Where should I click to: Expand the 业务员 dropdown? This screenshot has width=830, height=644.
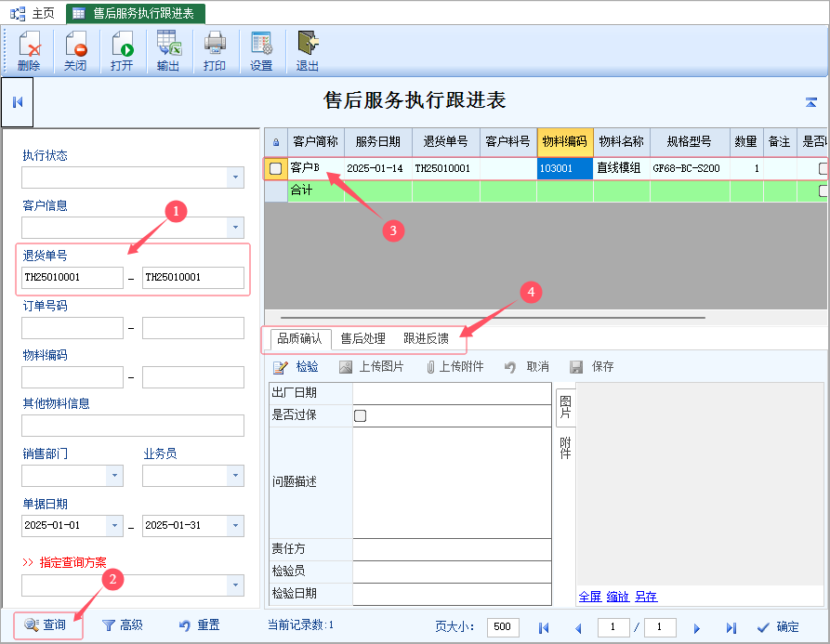click(235, 476)
